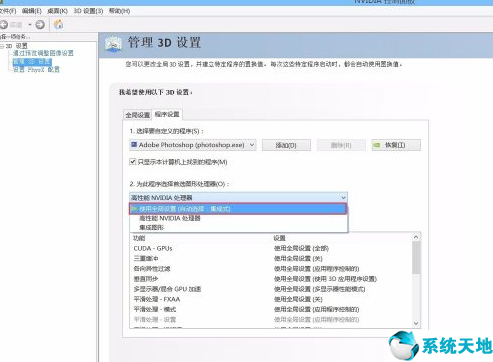Open the 文件(F) menu
This screenshot has width=493, height=362.
tap(7, 11)
